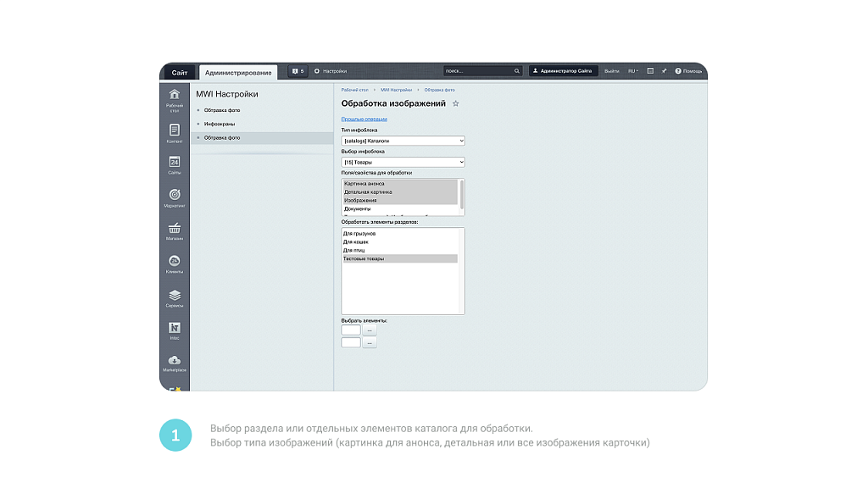This screenshot has width=868, height=488.
Task: Expand the Тип инфоблока dropdown
Action: (x=403, y=141)
